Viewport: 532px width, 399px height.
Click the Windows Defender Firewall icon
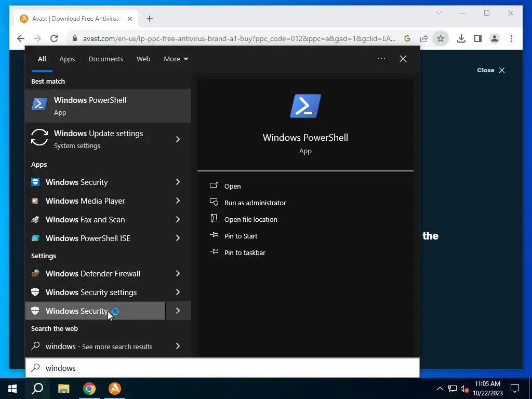click(x=35, y=273)
